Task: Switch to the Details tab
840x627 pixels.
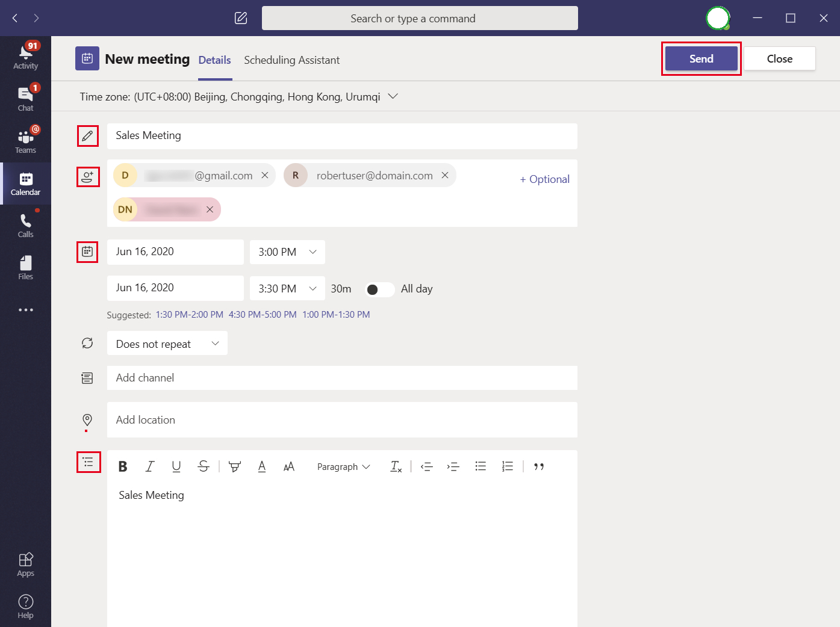Action: (x=215, y=60)
